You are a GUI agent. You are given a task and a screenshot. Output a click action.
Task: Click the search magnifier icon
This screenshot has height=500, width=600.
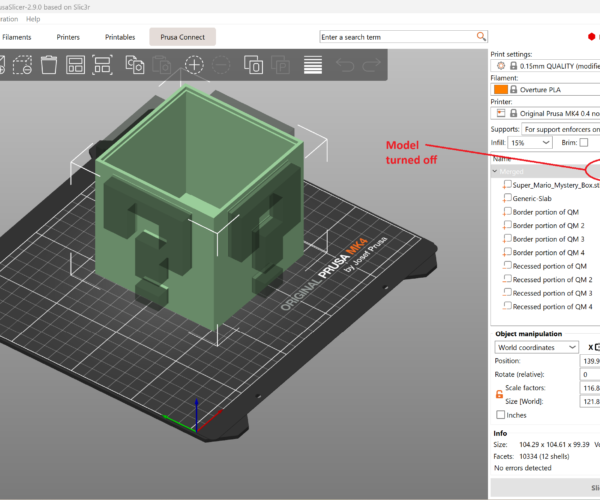click(481, 37)
